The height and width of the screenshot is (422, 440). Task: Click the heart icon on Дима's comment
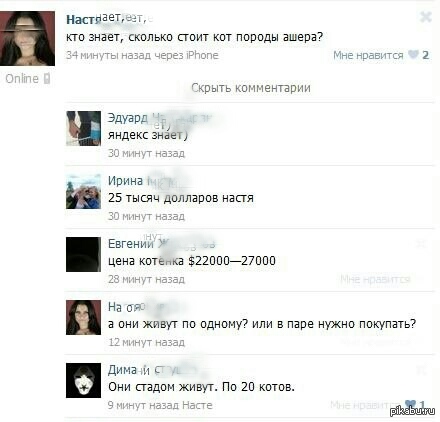pyautogui.click(x=409, y=404)
